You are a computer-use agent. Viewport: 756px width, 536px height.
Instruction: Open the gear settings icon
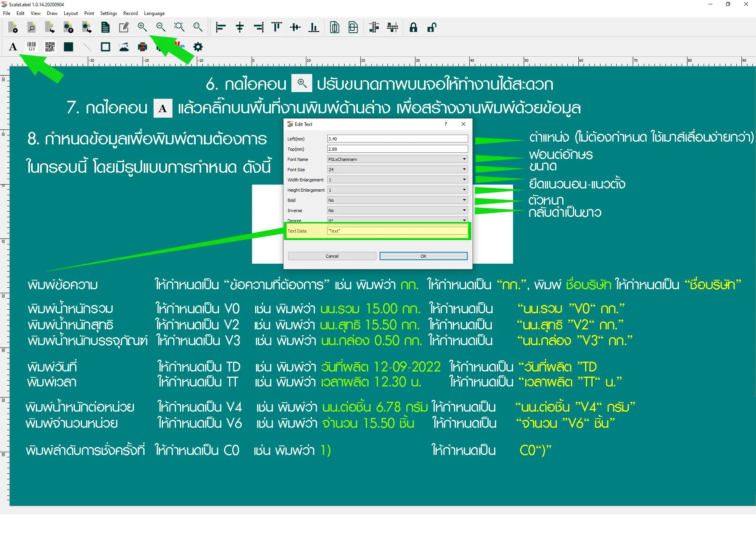[198, 47]
